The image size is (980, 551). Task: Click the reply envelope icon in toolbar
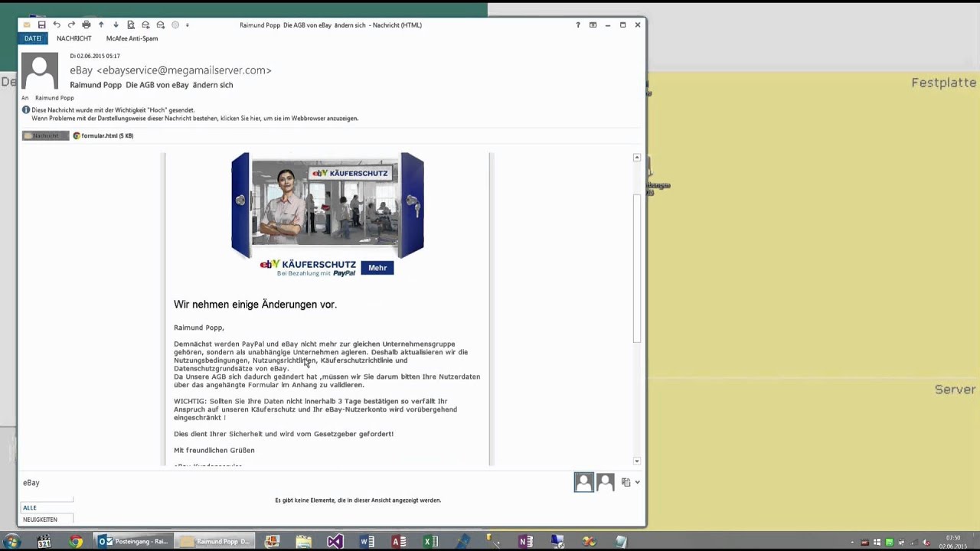pos(145,24)
